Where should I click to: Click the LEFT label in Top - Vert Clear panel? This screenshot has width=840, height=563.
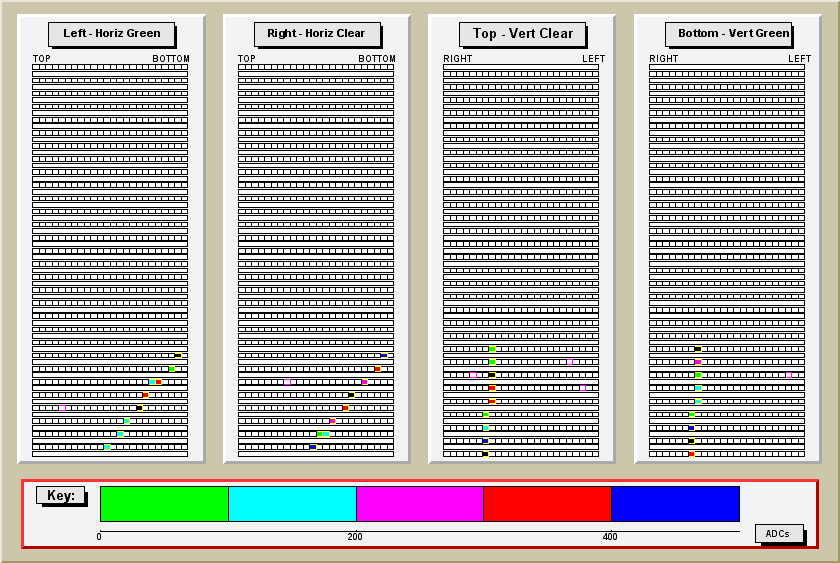[594, 58]
